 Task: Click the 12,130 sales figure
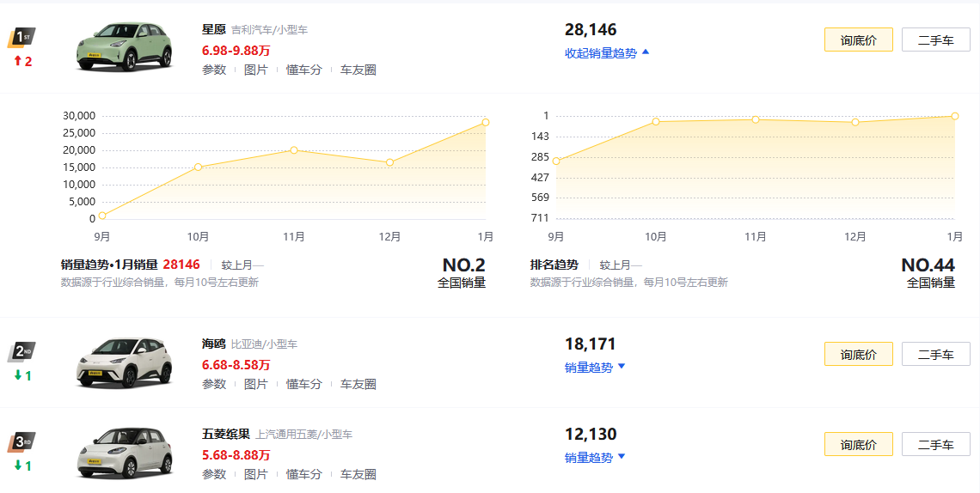pyautogui.click(x=591, y=434)
